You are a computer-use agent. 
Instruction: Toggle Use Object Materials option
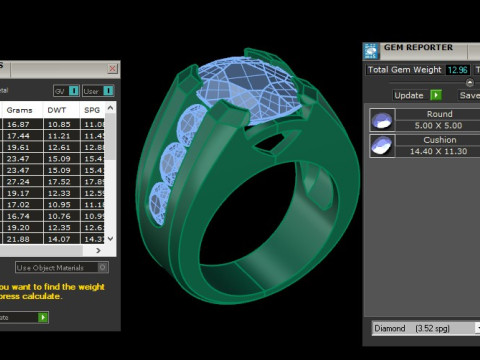coord(62,267)
